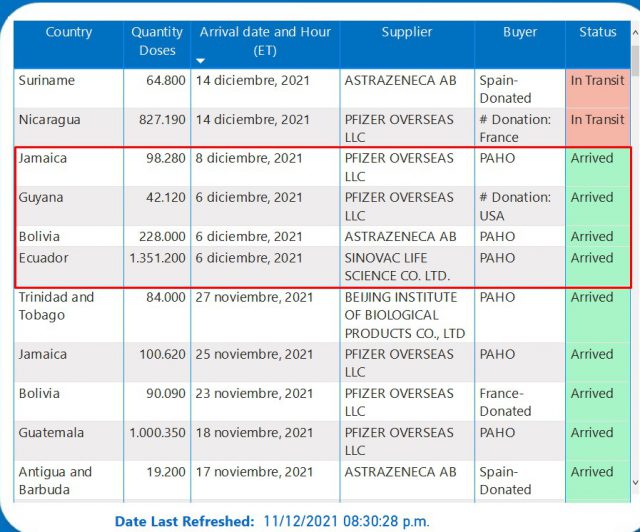Click the Buyer column header
Image resolution: width=640 pixels, height=532 pixels.
pos(519,32)
